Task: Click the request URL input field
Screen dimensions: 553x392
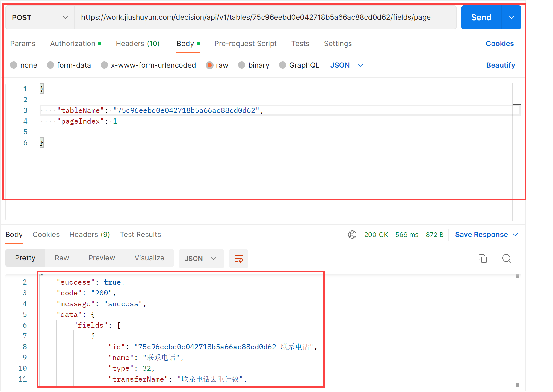Action: [265, 18]
